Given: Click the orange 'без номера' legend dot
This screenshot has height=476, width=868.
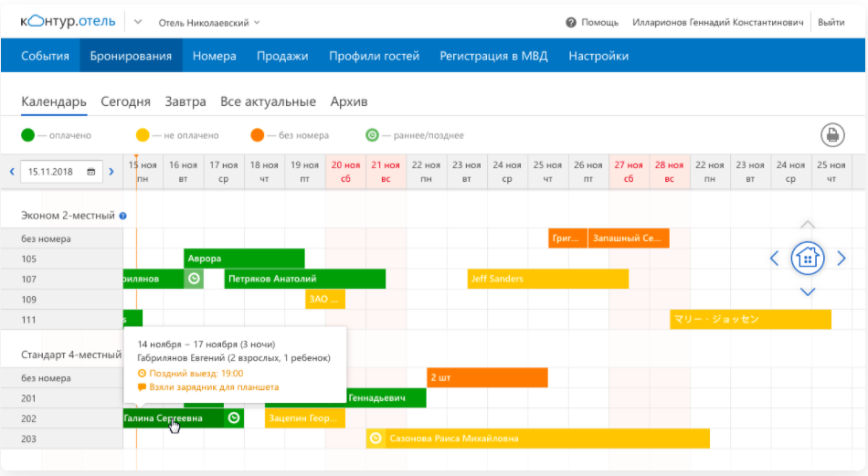Looking at the screenshot, I should pos(258,135).
